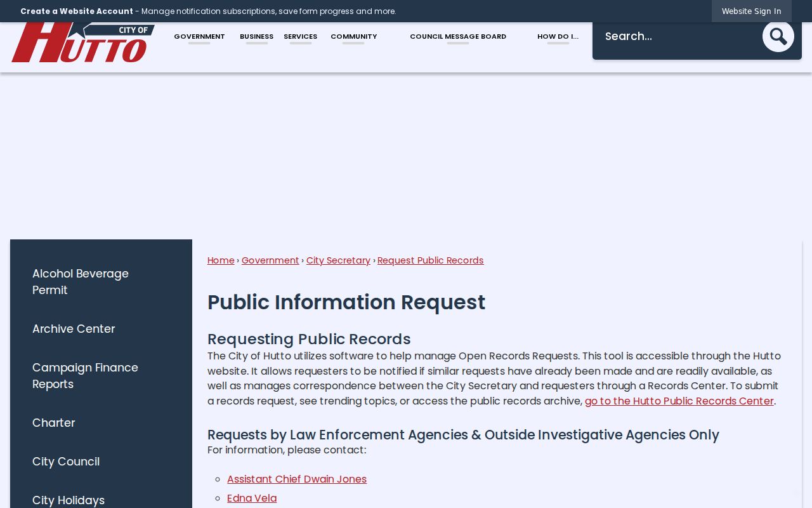The image size is (812, 508).
Task: Go to Government breadcrumb link
Action: click(x=270, y=260)
